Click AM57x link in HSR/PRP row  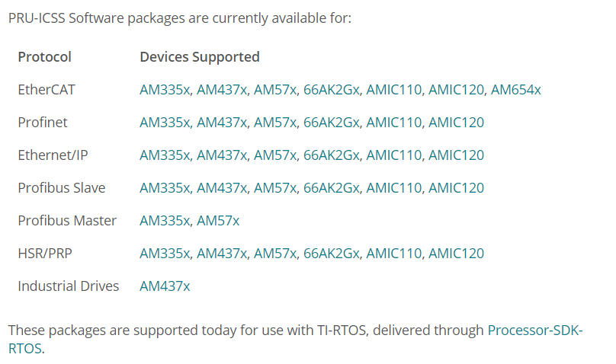pos(275,254)
